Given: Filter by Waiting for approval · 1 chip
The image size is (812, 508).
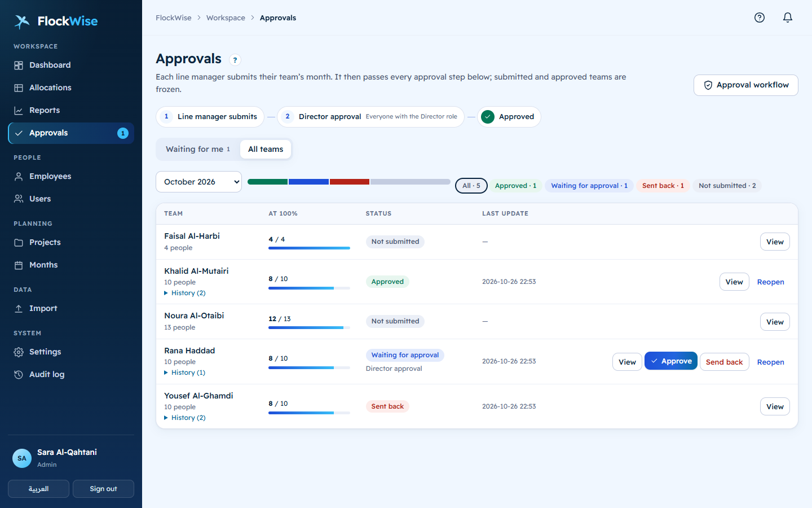Looking at the screenshot, I should pos(589,186).
